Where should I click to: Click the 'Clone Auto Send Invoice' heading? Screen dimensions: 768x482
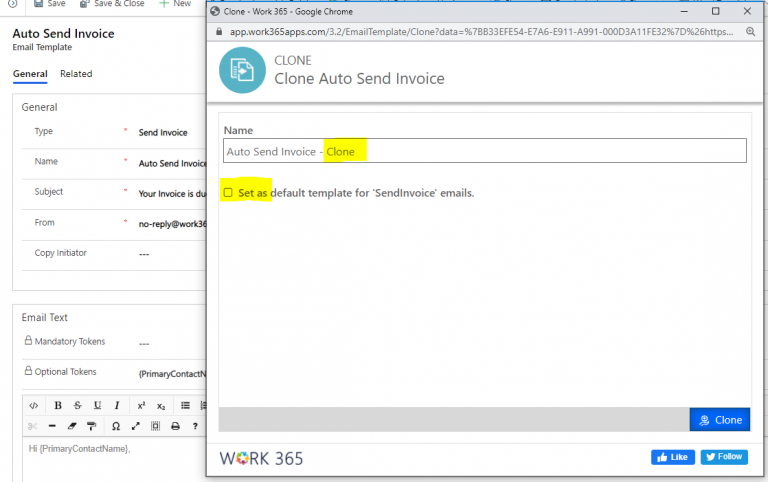[359, 79]
